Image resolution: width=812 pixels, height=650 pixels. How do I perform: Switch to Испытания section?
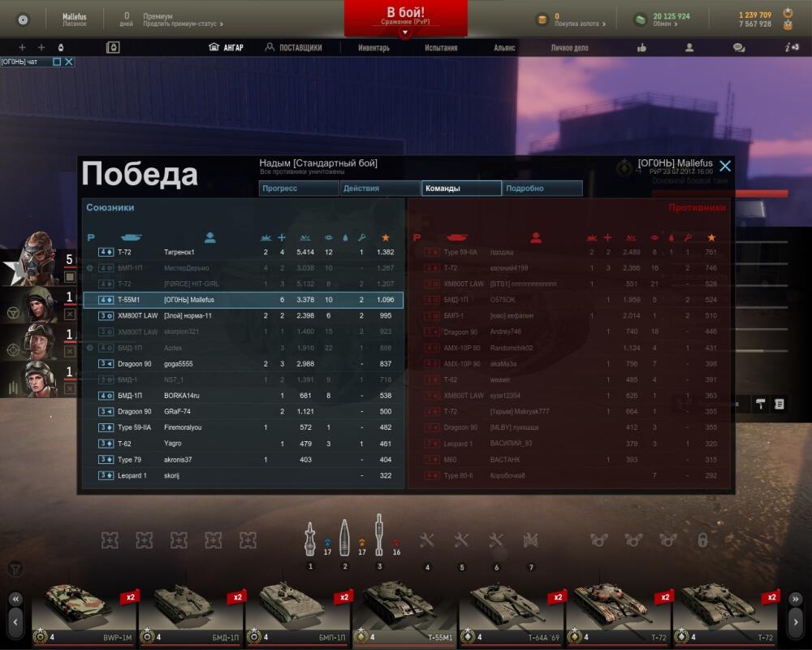coord(441,48)
